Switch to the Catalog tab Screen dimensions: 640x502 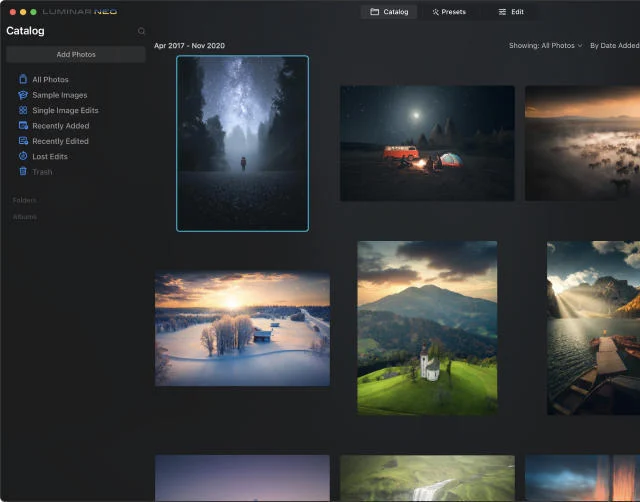[389, 12]
